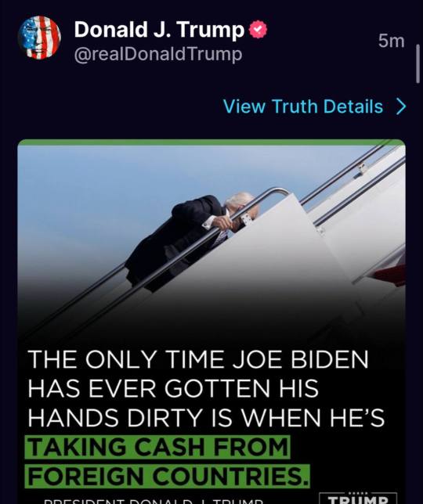Click the vertical scrollbar thumb at right edge
This screenshot has height=504, width=423.
pos(418,64)
